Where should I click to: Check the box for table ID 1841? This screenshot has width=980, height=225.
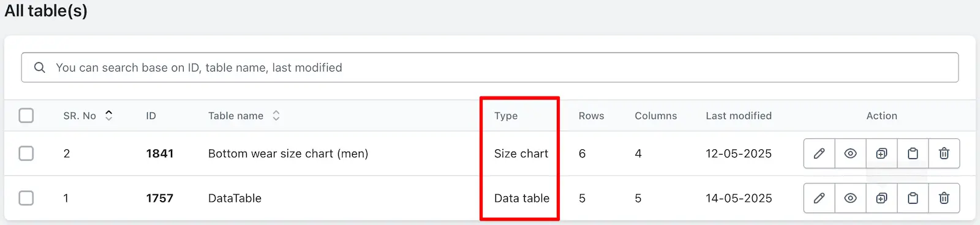(26, 153)
